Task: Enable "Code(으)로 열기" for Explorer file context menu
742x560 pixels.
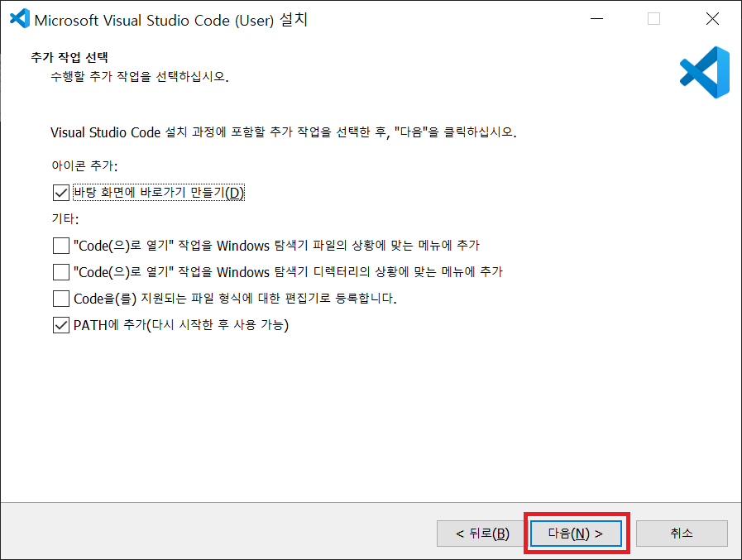Action: [x=61, y=246]
